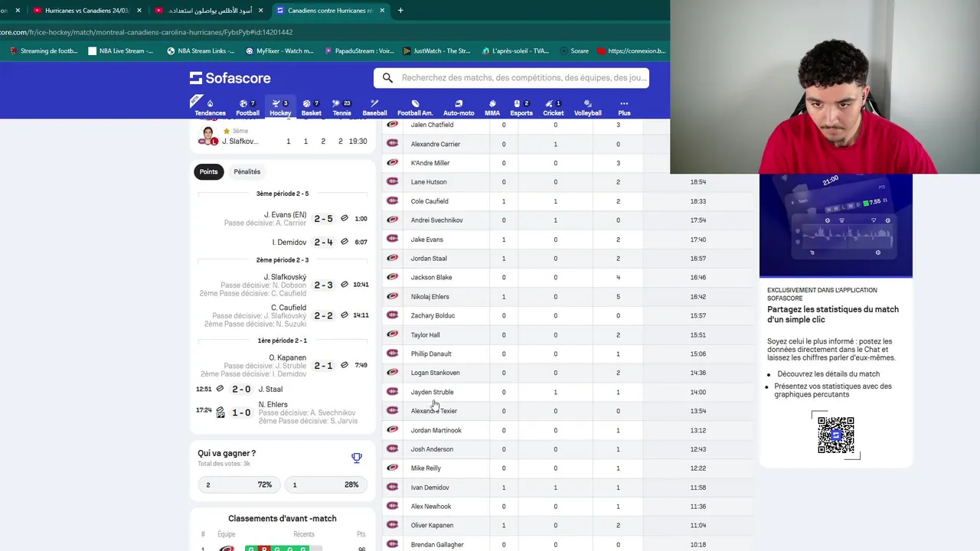Select the Esports sport icon
Screen dimensions: 980x551
(x=521, y=108)
